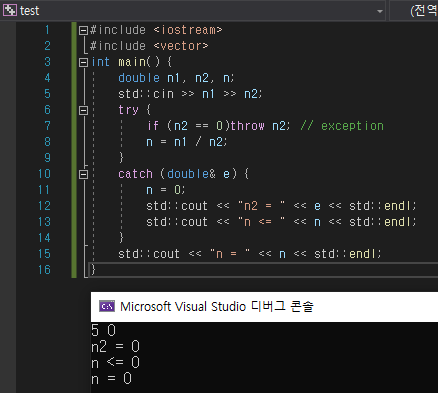Click the closing brace on line 16
The image size is (438, 393).
93,269
